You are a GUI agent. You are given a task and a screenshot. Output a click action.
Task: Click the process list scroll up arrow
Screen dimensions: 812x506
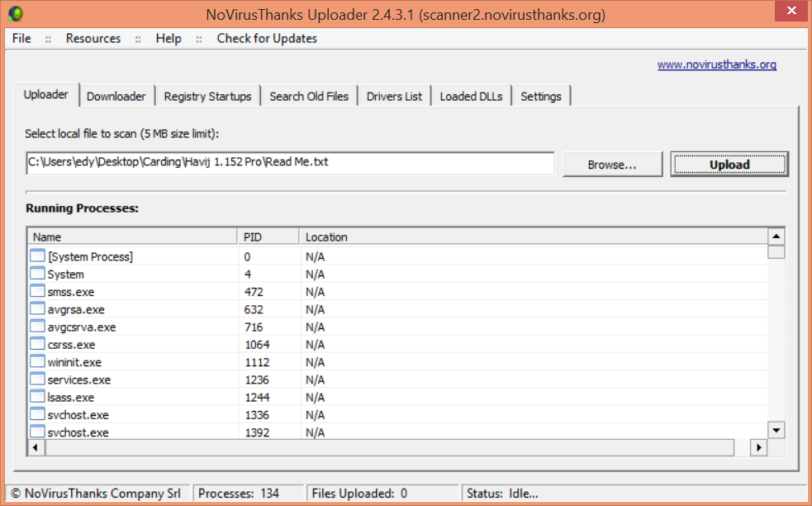pyautogui.click(x=776, y=237)
